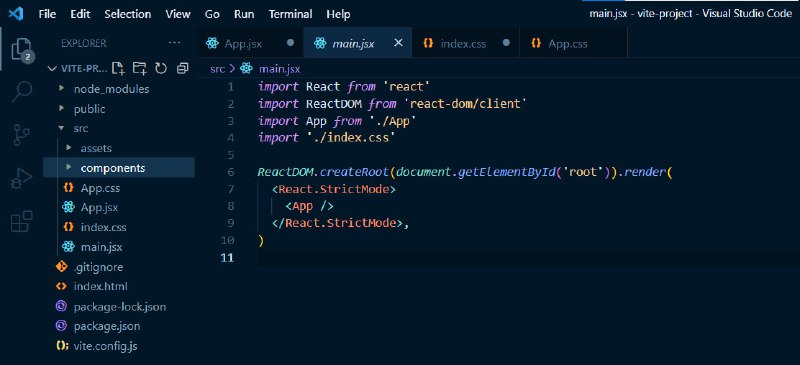Click the <App /> component tag
The image size is (800, 365).
click(x=309, y=206)
